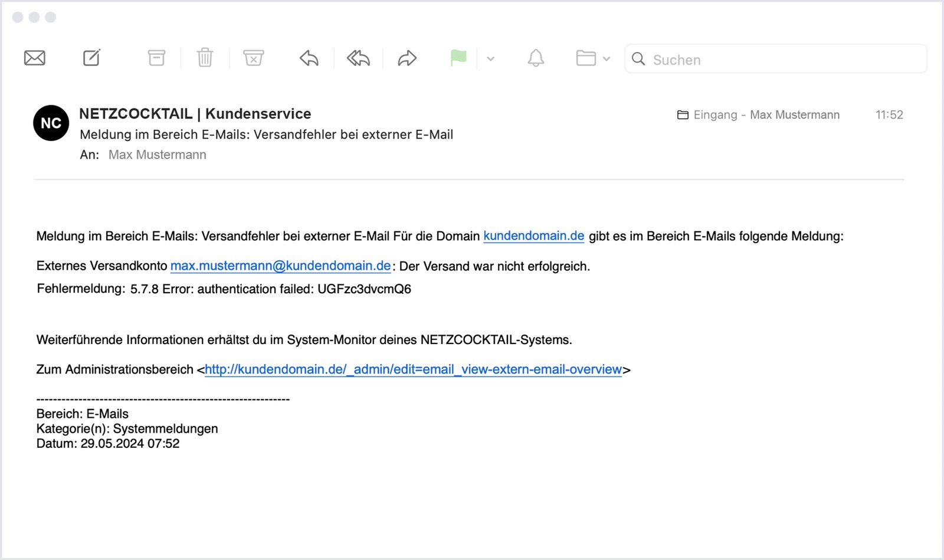Click the max.mustermann@kundendomain.de email link
The image size is (944, 560).
280,266
